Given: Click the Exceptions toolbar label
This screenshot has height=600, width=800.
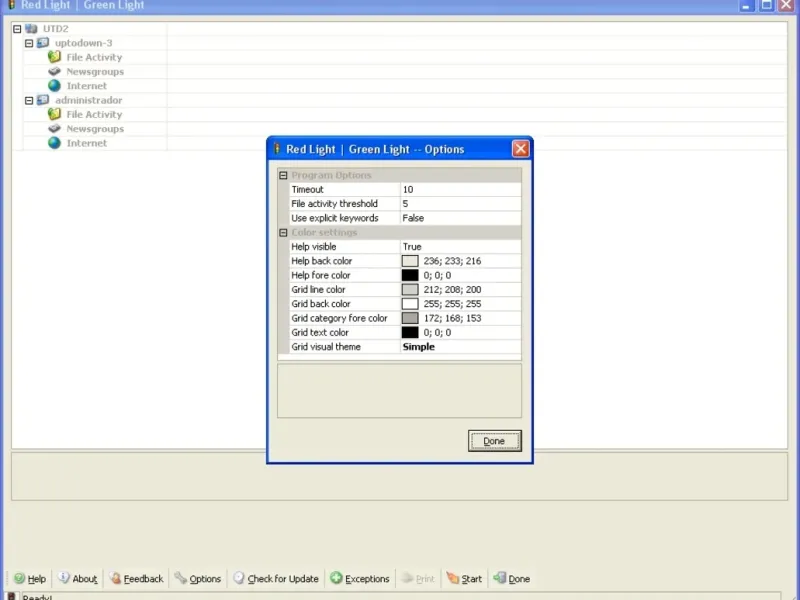Looking at the screenshot, I should [x=367, y=579].
